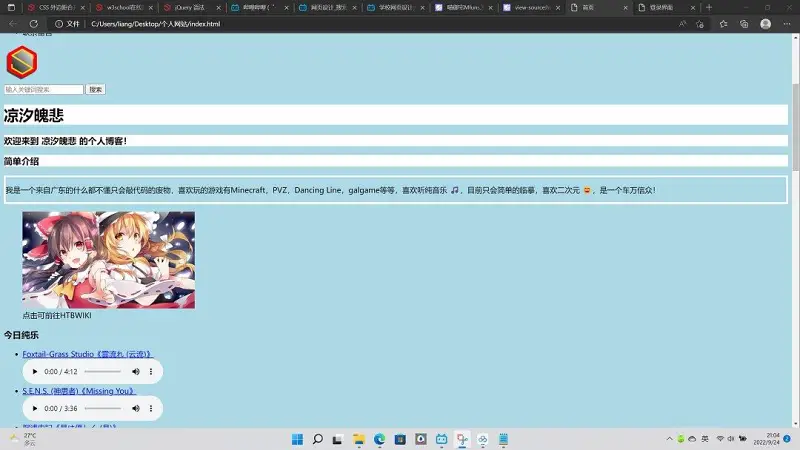Screen dimensions: 800x450
Task: Click the 搜索 search button
Action: [95, 89]
